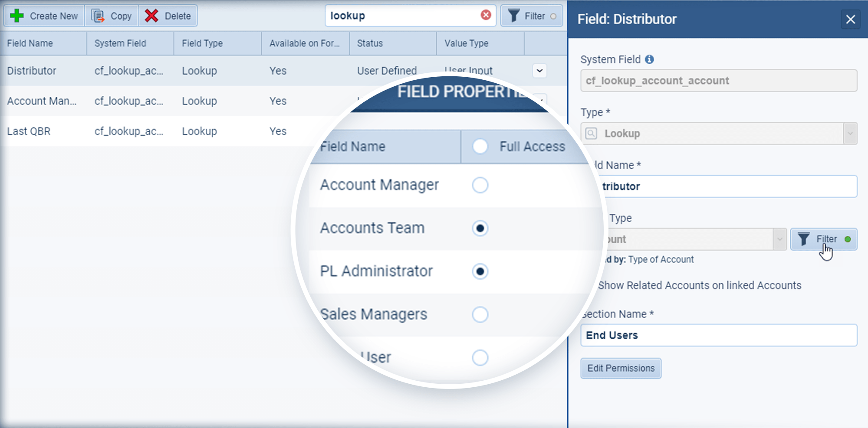Click the Edit Permissions button
The height and width of the screenshot is (428, 868).
(x=621, y=368)
